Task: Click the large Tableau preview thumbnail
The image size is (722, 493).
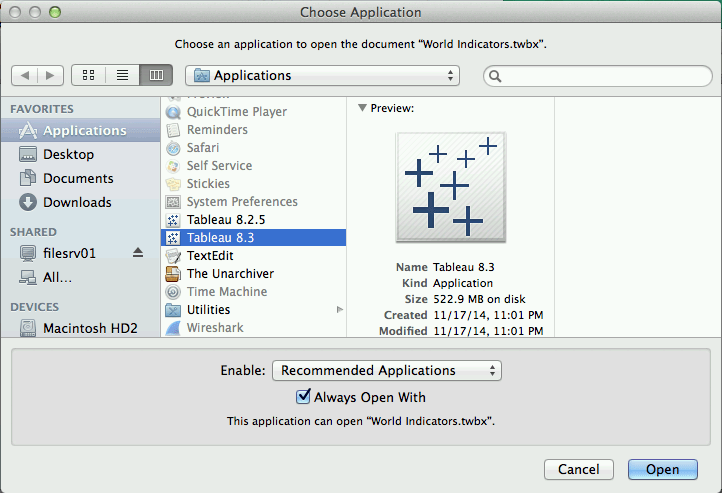Action: [x=450, y=187]
